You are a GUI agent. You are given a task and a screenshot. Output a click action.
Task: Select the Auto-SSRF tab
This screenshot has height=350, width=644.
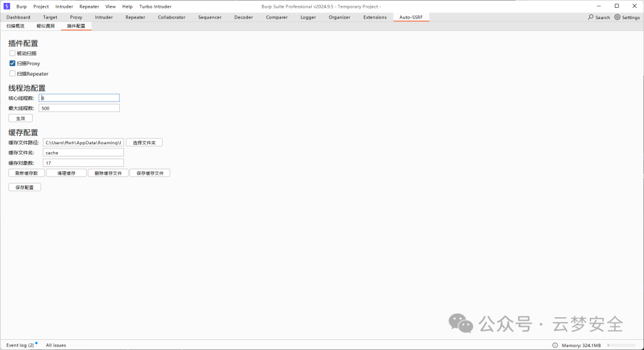[411, 17]
